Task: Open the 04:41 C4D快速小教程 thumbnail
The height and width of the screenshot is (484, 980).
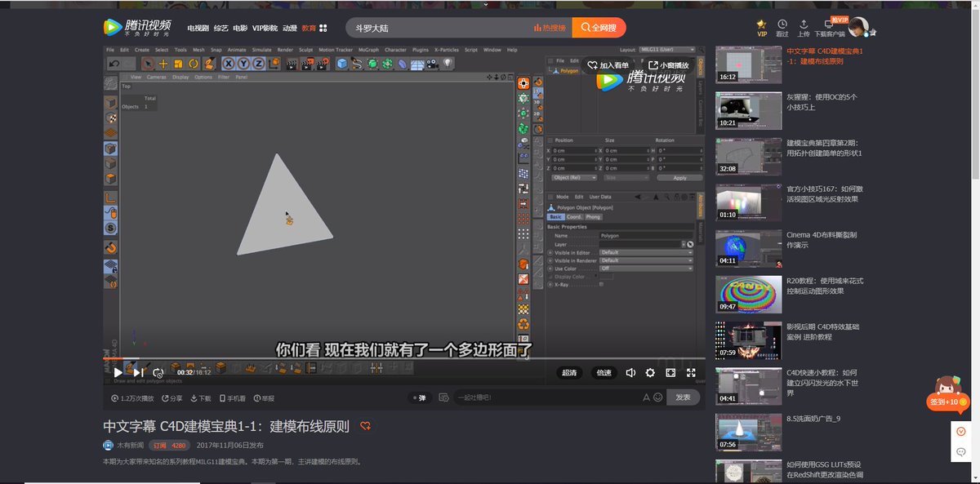Action: click(749, 386)
